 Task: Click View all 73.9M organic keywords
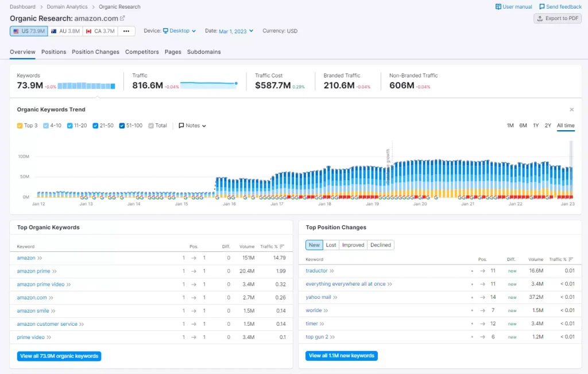(x=59, y=356)
